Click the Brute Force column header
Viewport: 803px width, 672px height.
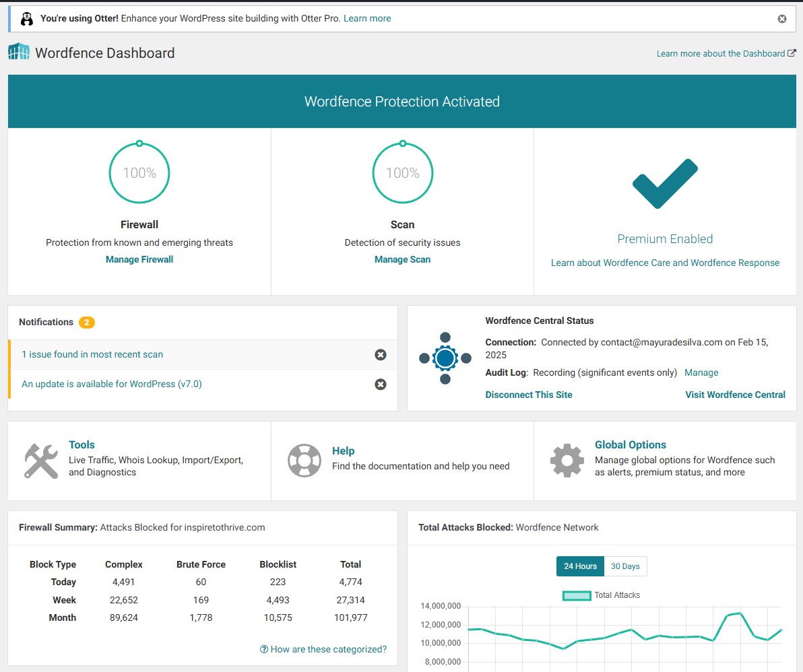click(201, 564)
